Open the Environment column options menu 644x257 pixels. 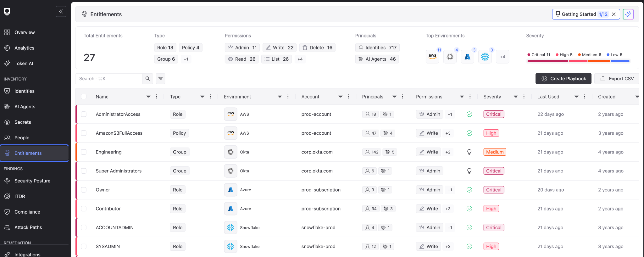pos(288,97)
